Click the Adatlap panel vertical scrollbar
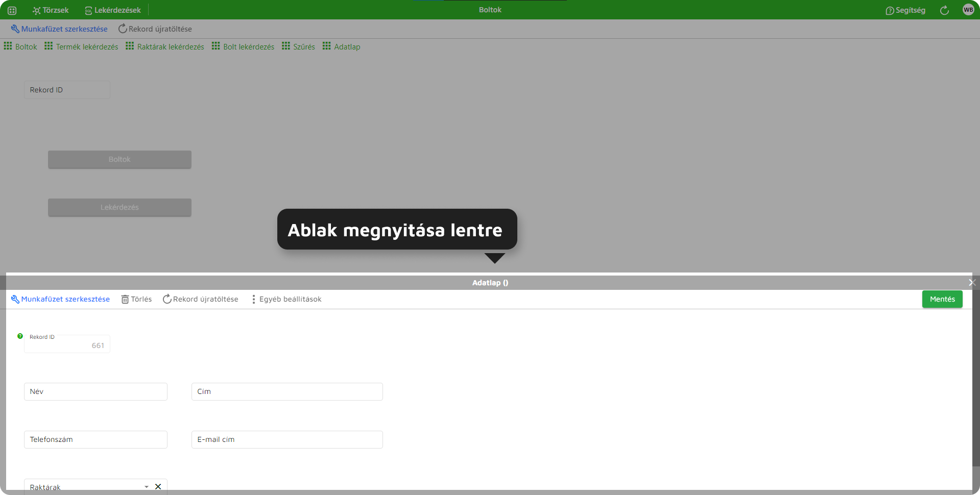980x495 pixels. tap(976, 378)
